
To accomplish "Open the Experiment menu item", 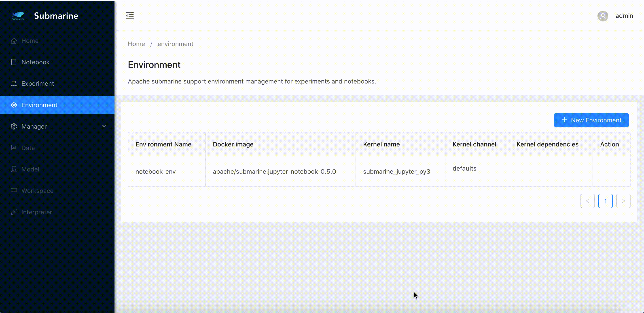I will tap(38, 84).
